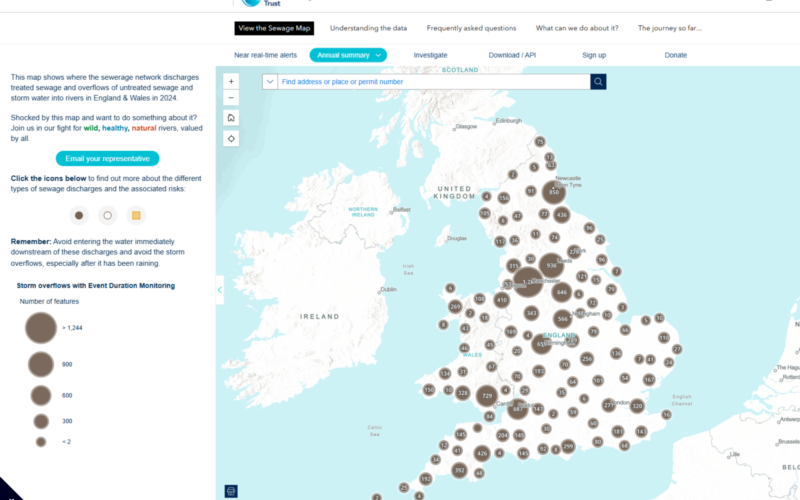
Task: Select the 143 cluster marker
Action: pyautogui.click(x=641, y=432)
